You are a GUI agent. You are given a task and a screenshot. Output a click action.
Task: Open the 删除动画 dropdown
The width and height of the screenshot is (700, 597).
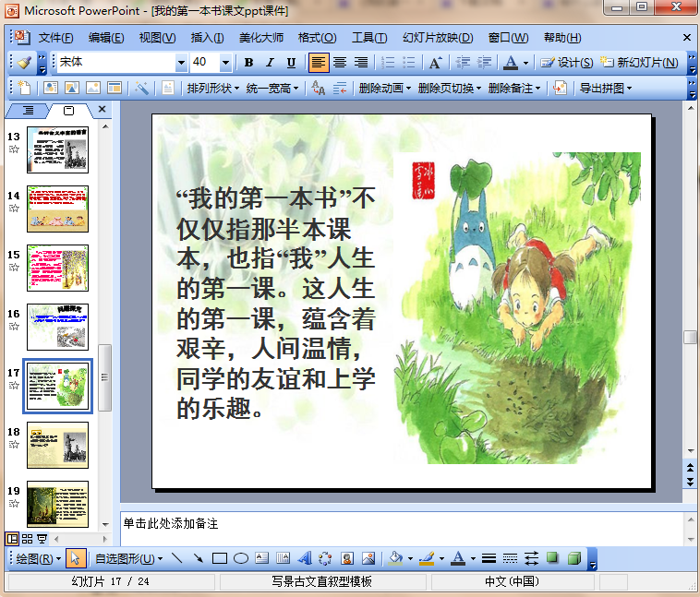[384, 89]
